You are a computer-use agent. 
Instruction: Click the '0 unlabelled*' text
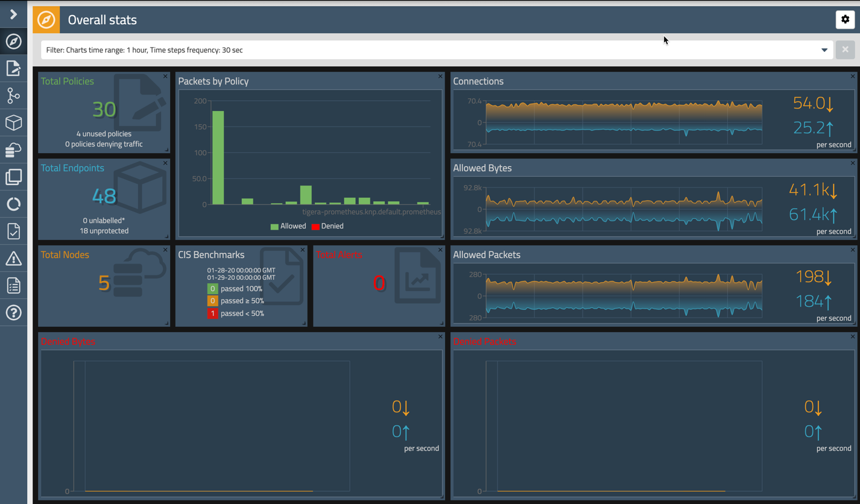(x=104, y=221)
